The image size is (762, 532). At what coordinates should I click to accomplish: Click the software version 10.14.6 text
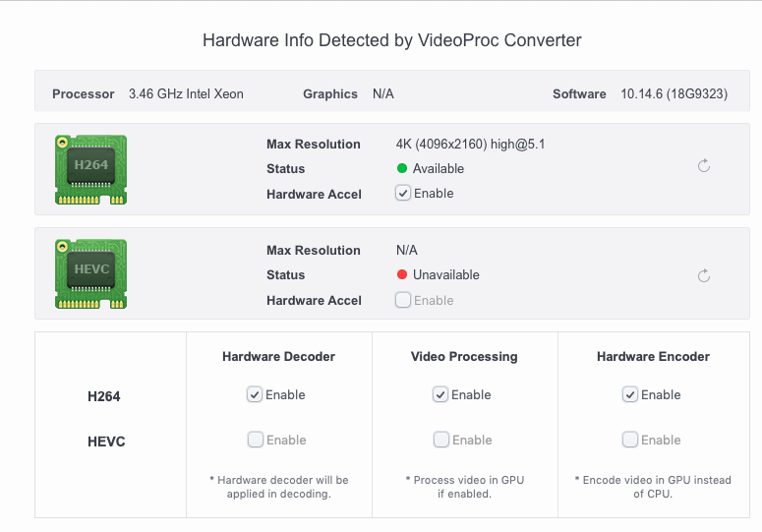click(674, 94)
